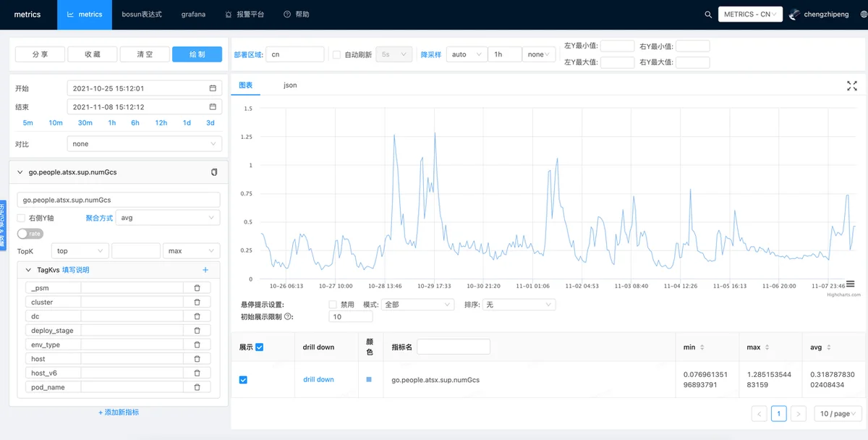Delete the pod_name tag row
Screen dimensions: 868x440
[197, 387]
